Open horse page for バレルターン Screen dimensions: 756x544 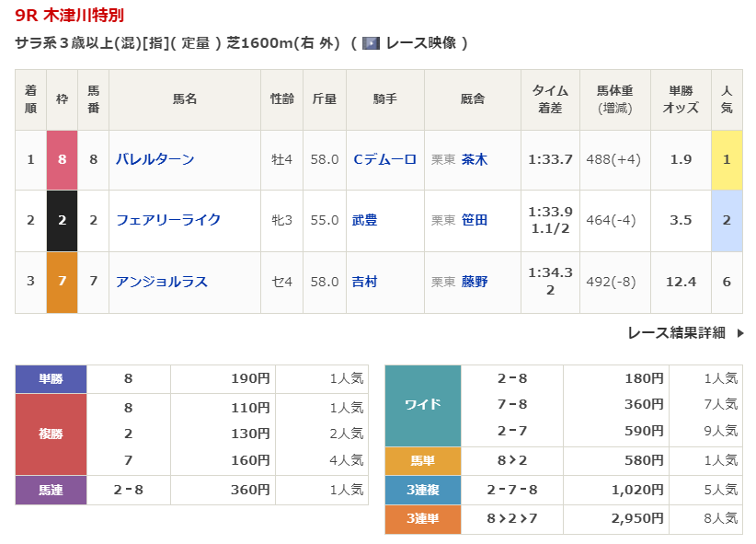pyautogui.click(x=155, y=159)
